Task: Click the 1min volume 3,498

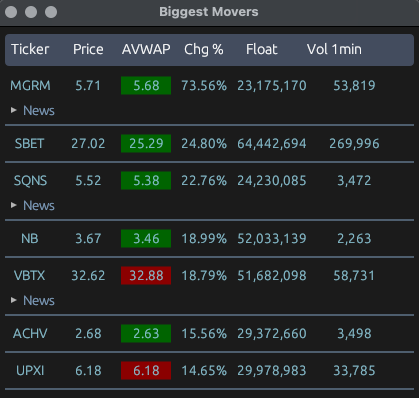Action: [354, 334]
